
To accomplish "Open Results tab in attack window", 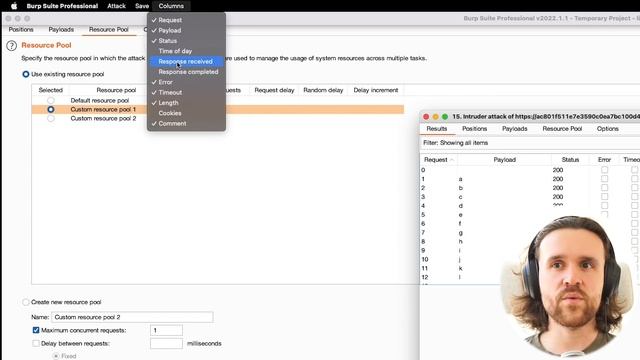I will pos(437,129).
